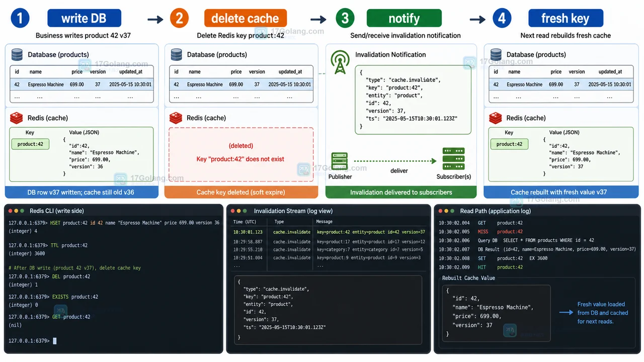Click 'Invalidation delivered to subscribers' banner
The width and height of the screenshot is (644, 362).
tap(401, 192)
